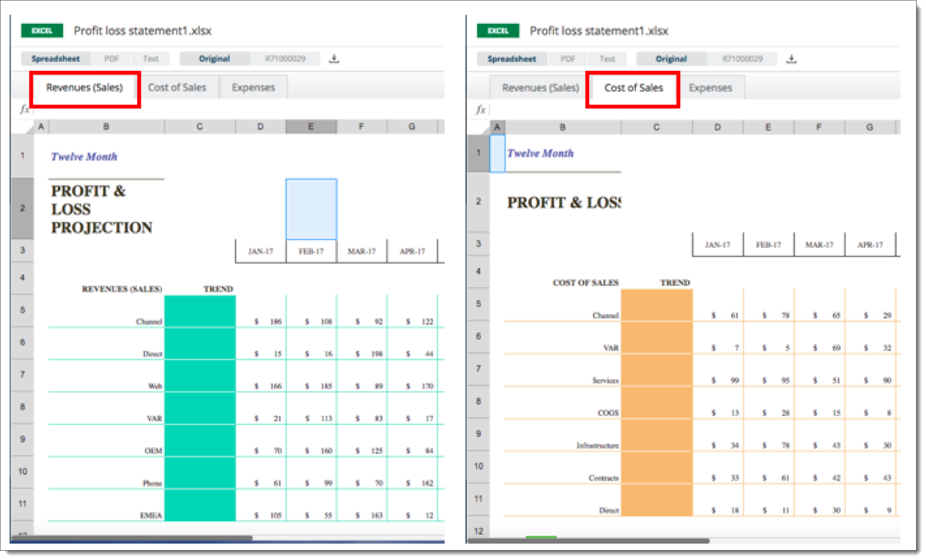926x560 pixels.
Task: Switch to Text view in right viewer
Action: (607, 59)
